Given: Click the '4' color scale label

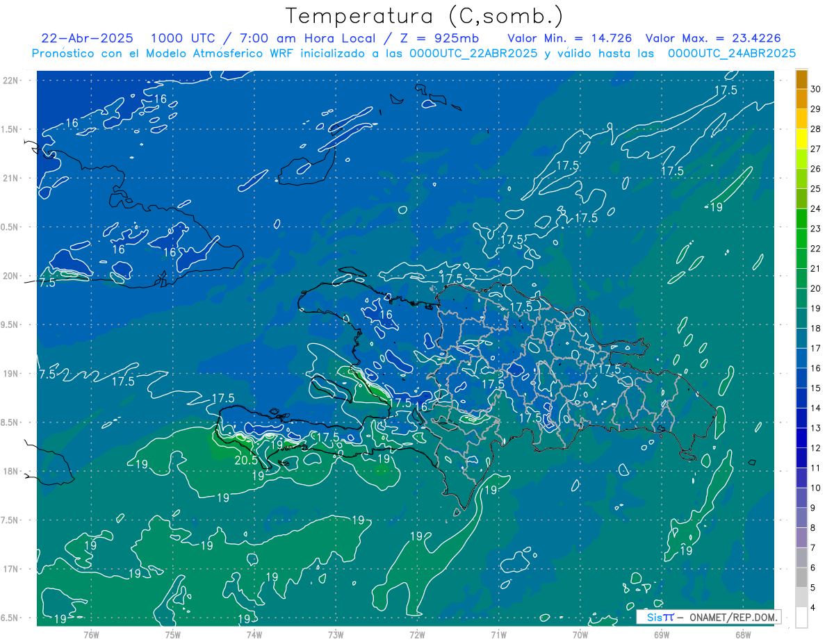Looking at the screenshot, I should [814, 608].
